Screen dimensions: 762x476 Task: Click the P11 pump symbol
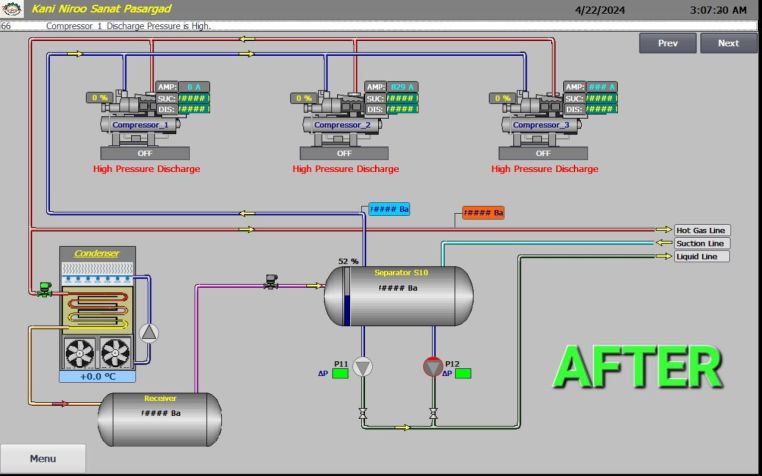(363, 367)
